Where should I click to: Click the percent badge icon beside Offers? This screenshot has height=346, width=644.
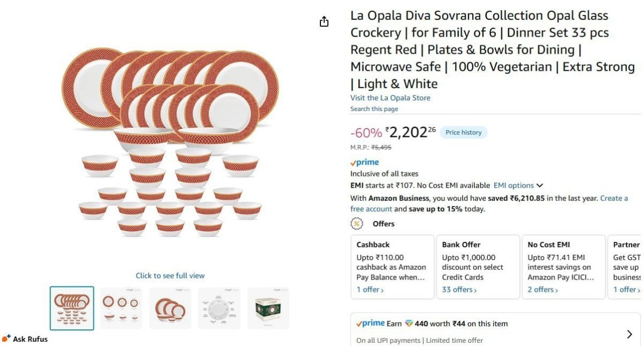click(x=357, y=224)
